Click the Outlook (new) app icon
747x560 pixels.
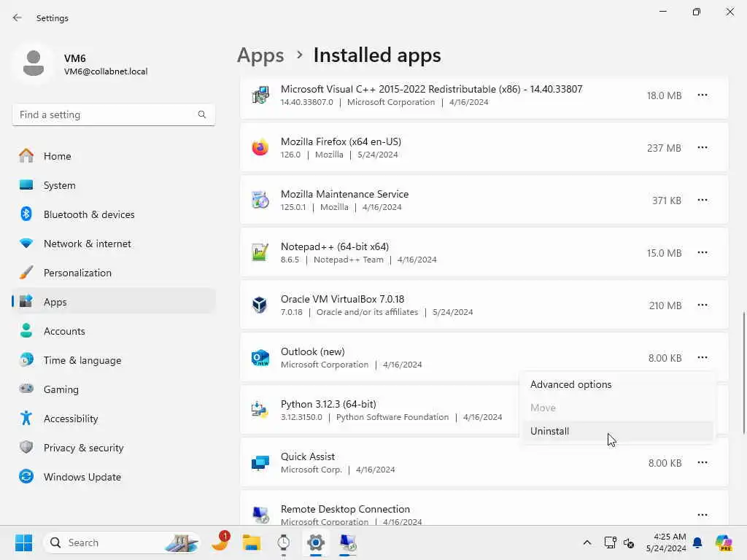coord(260,357)
